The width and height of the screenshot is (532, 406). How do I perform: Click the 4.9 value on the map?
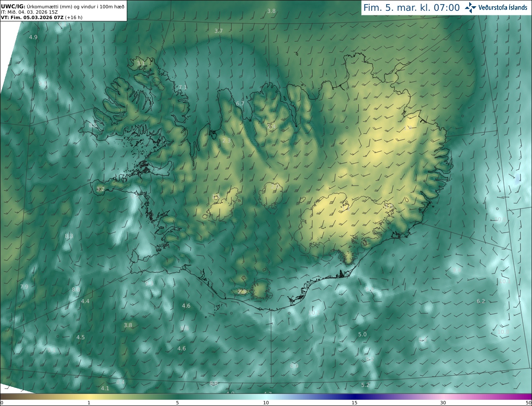(33, 37)
